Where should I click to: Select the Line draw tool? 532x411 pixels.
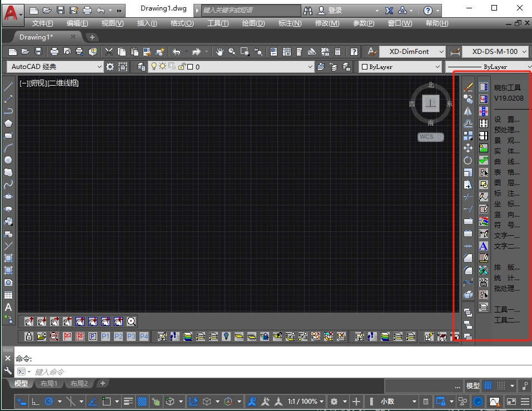[x=8, y=87]
